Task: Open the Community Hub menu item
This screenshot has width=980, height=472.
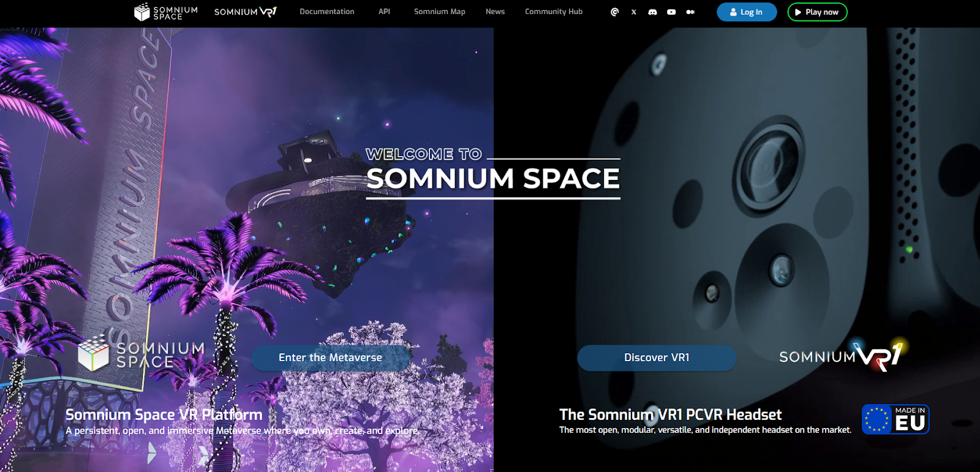Action: [554, 12]
